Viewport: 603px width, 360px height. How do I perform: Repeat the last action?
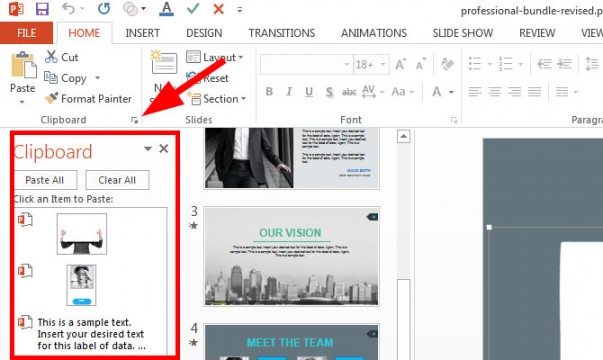104,8
